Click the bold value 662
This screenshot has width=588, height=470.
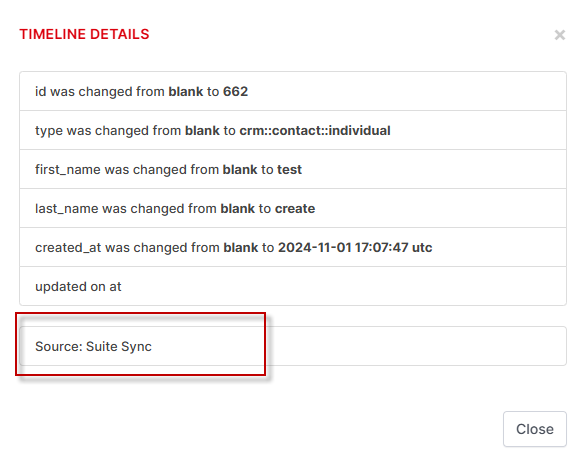(236, 92)
